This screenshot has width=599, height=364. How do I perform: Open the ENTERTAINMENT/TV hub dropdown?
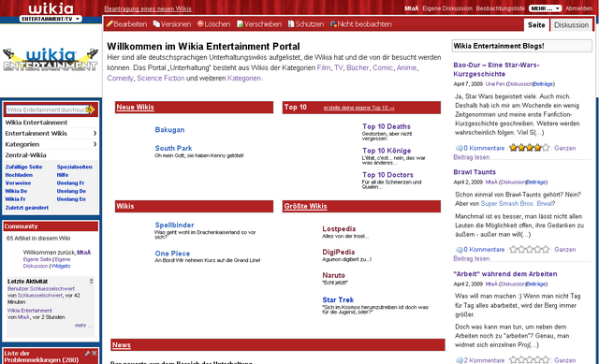pyautogui.click(x=51, y=19)
